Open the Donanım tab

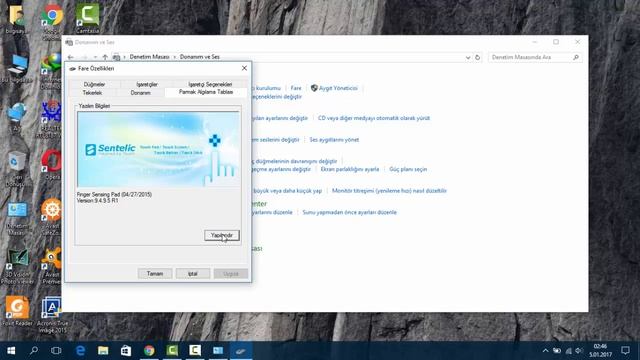[x=140, y=93]
